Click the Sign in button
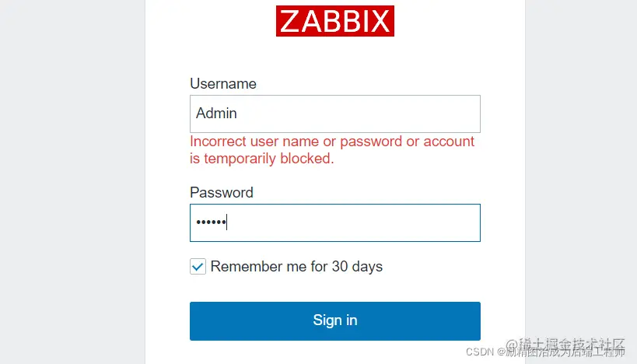 [x=334, y=321]
